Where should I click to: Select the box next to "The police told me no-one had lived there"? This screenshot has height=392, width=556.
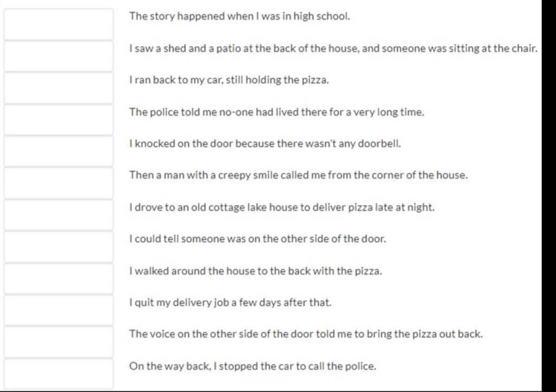pyautogui.click(x=59, y=119)
